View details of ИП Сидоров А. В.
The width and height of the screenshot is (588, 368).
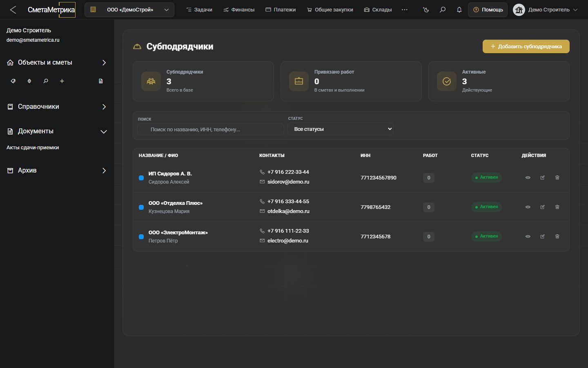point(528,177)
